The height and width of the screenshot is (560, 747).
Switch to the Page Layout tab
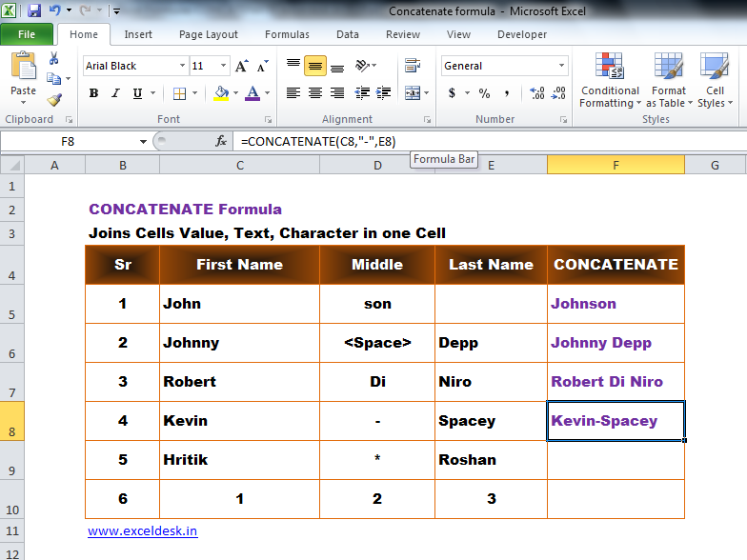pos(208,34)
